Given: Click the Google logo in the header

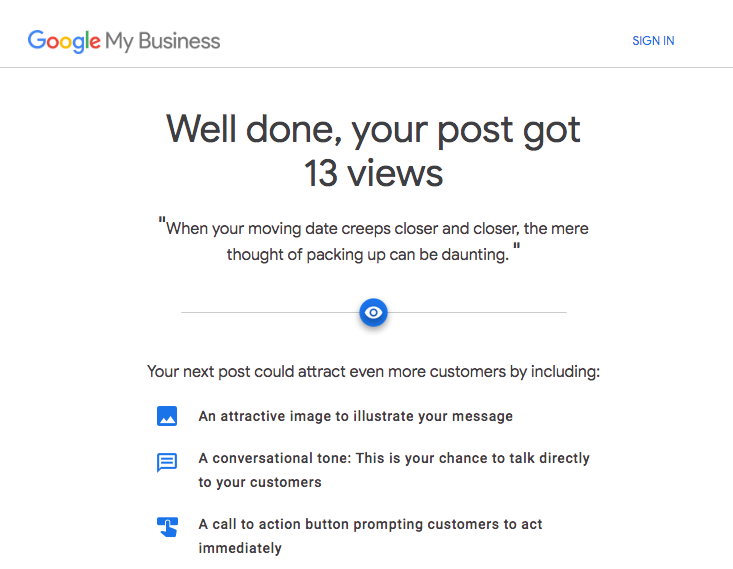Looking at the screenshot, I should click(x=64, y=41).
